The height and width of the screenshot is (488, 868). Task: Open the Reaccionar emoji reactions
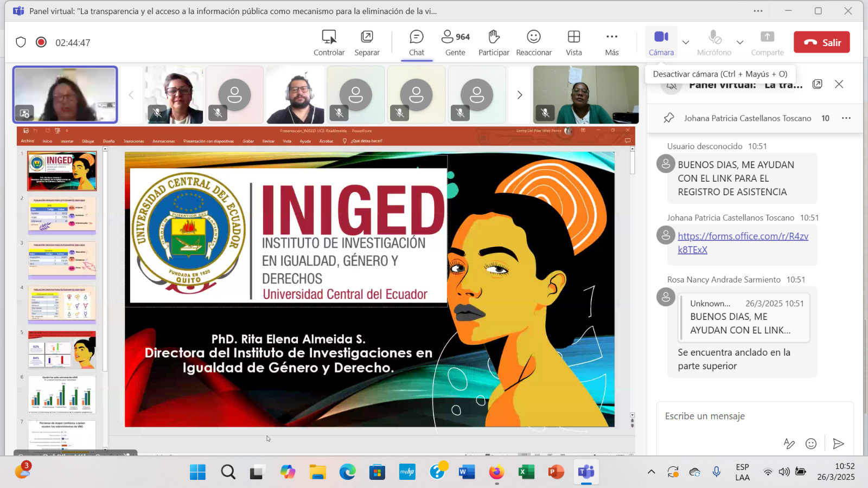click(533, 42)
